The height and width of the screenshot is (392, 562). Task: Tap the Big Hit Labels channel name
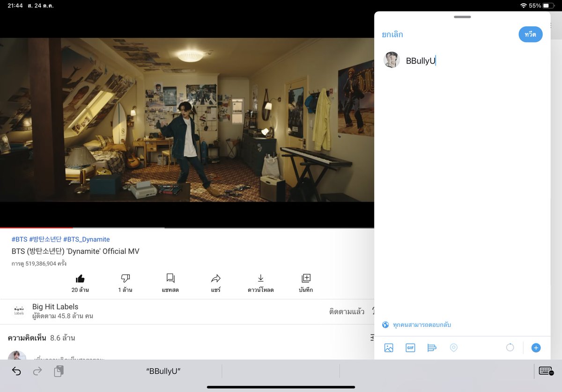click(55, 307)
